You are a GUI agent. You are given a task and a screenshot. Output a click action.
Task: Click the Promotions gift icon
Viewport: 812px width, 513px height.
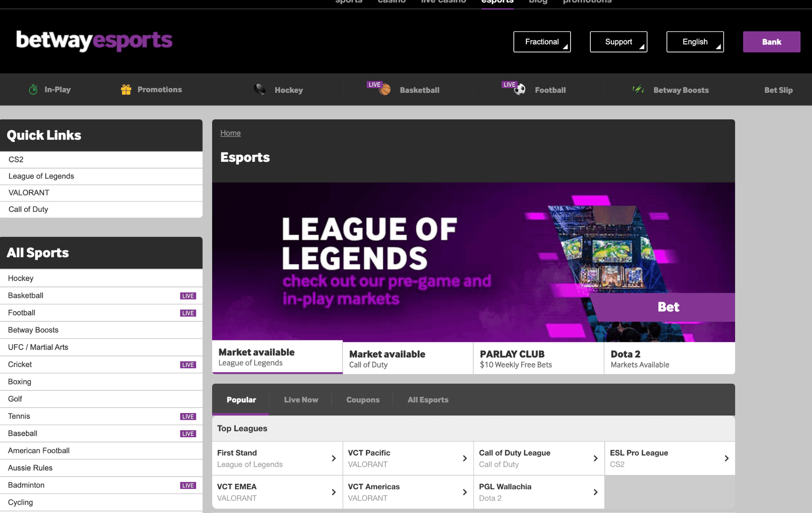coord(125,89)
